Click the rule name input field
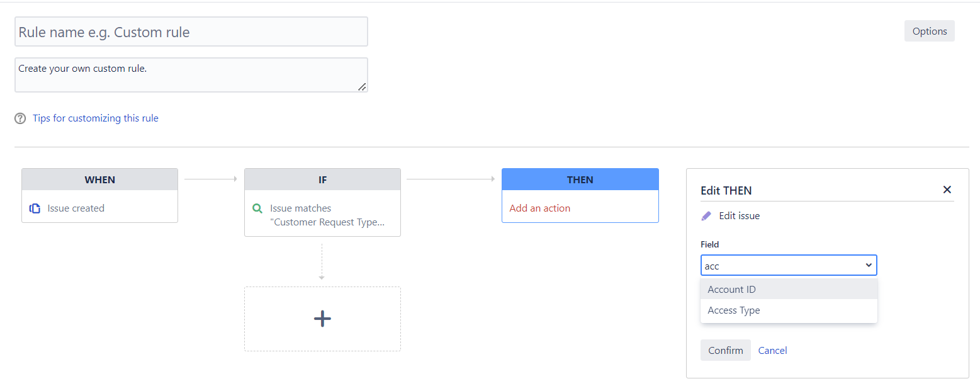Screen dimensions: 980x386 pyautogui.click(x=191, y=31)
